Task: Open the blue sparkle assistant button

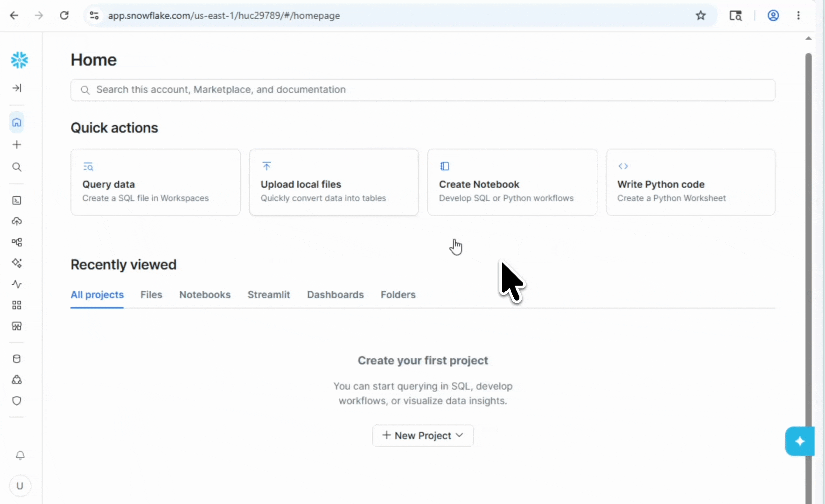Action: (x=800, y=441)
